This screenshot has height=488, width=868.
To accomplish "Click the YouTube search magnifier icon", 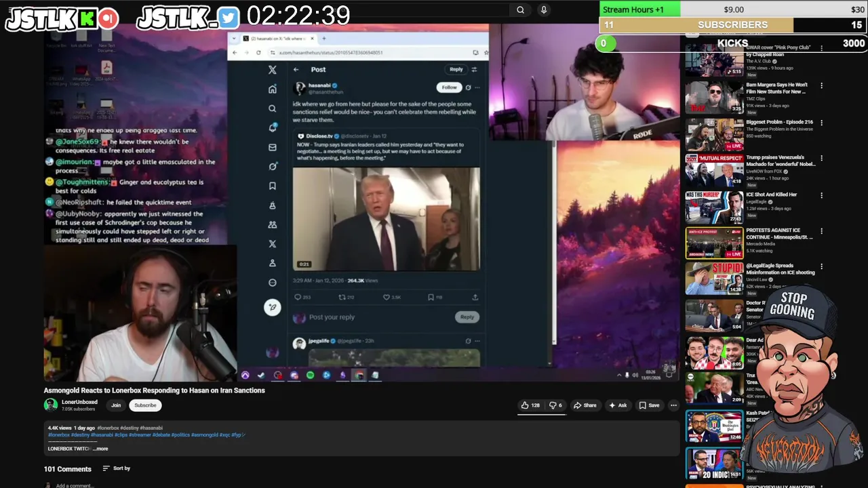I will (x=520, y=9).
